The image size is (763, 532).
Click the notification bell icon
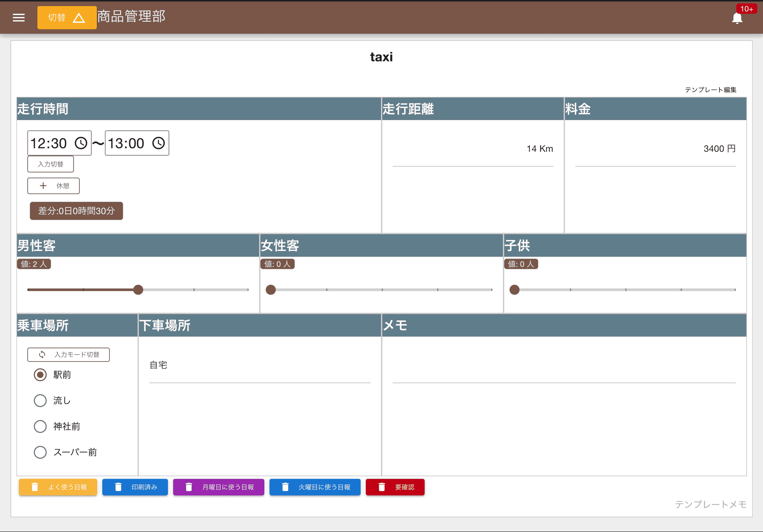(x=737, y=18)
